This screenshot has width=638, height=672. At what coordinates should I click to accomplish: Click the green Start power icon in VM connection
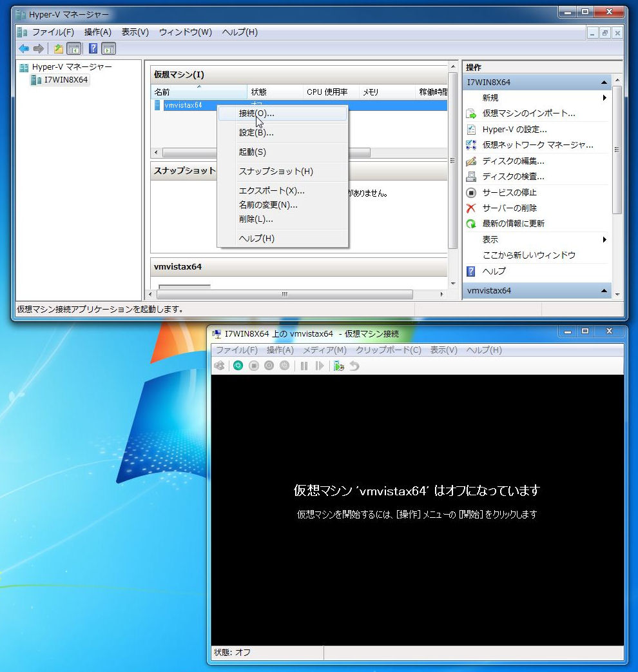click(x=238, y=366)
